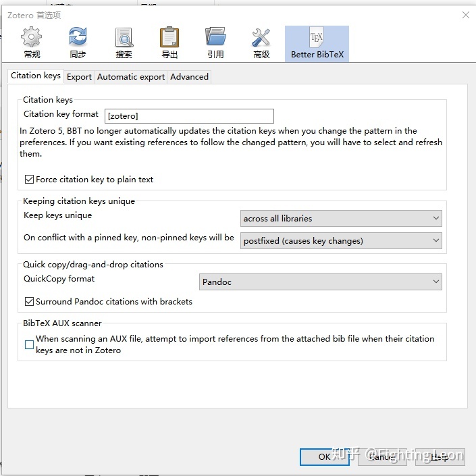Select the Better BibTeX preferences pane
Image resolution: width=476 pixels, height=476 pixels.
click(317, 44)
